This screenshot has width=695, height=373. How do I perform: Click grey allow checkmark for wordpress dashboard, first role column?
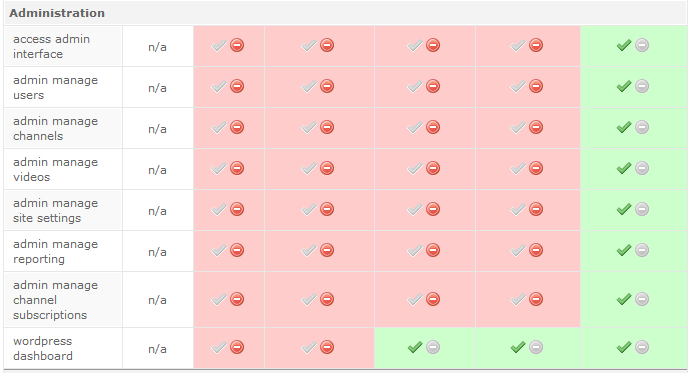point(219,347)
